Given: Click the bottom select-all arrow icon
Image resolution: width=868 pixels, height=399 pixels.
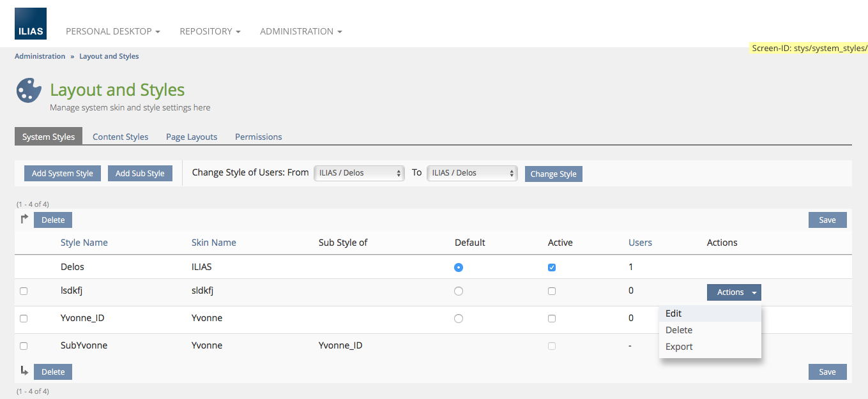Looking at the screenshot, I should click(x=24, y=371).
